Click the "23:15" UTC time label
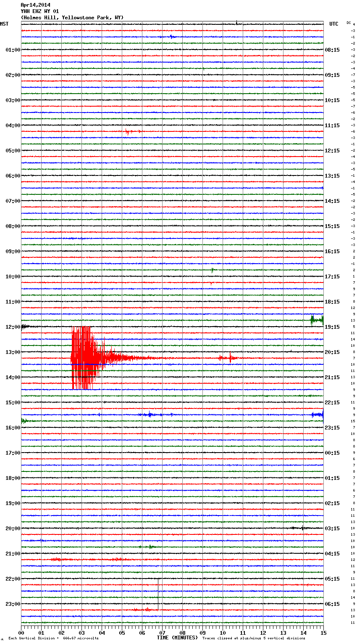The width and height of the screenshot is (357, 644). tap(332, 428)
